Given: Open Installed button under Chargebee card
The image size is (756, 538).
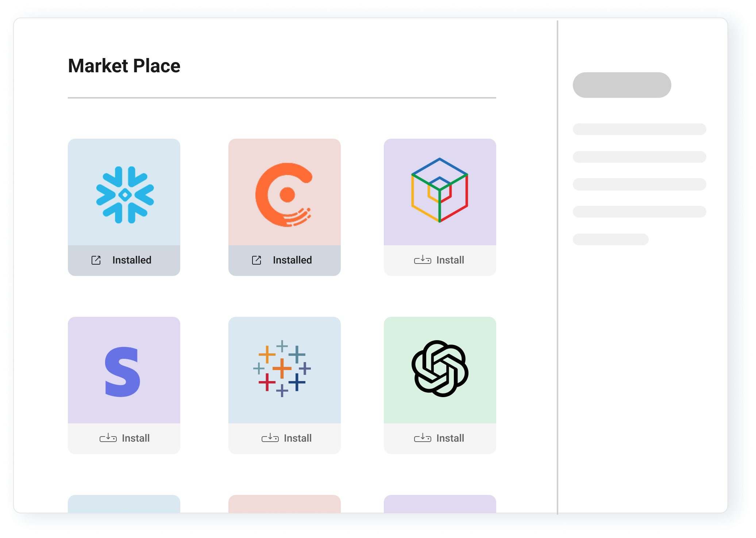Looking at the screenshot, I should tap(285, 260).
